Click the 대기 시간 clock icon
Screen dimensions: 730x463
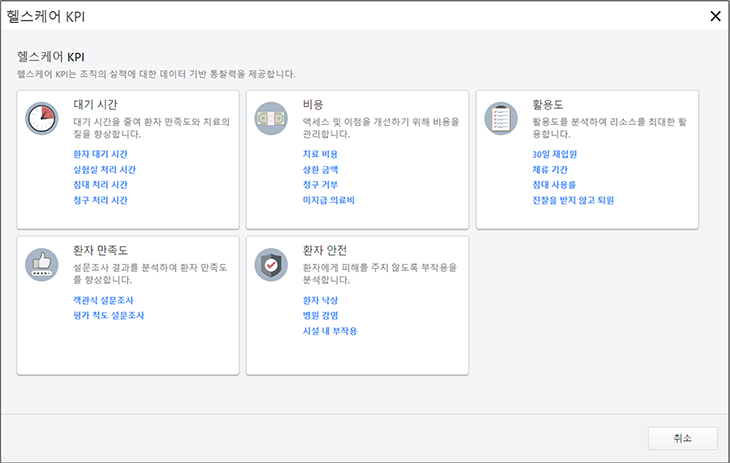(x=42, y=118)
